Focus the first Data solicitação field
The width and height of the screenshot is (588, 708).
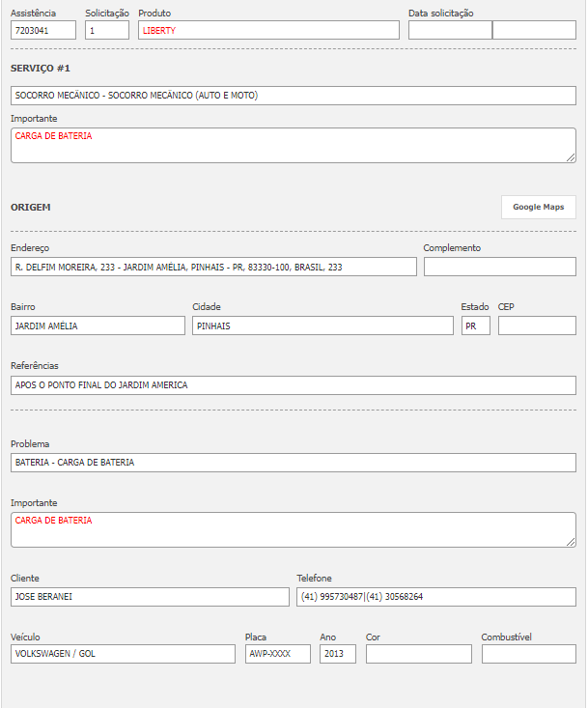450,30
